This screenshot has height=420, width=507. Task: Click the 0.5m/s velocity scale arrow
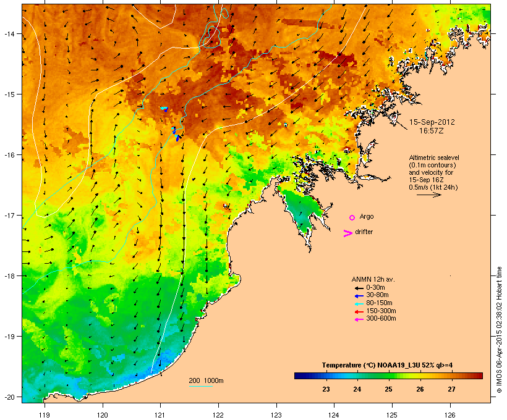[x=428, y=195]
